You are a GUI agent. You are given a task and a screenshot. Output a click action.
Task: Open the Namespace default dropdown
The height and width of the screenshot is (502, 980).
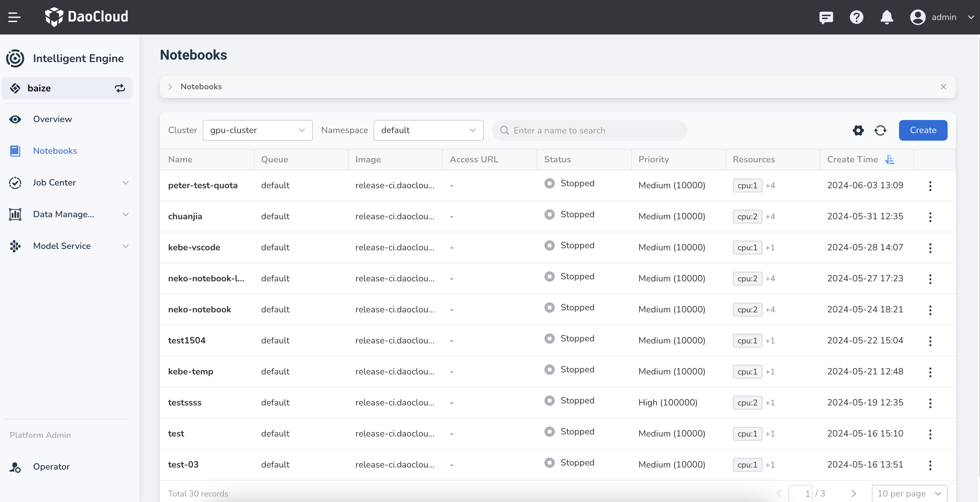click(x=428, y=131)
